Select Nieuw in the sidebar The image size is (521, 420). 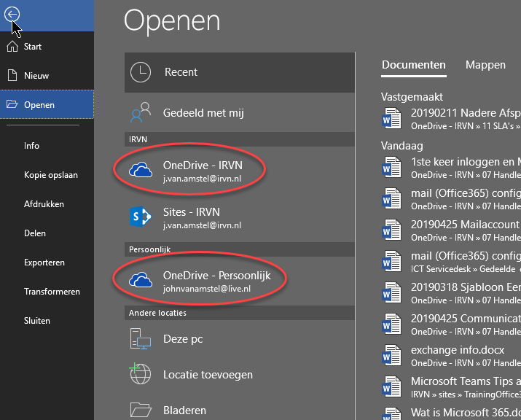(x=36, y=75)
